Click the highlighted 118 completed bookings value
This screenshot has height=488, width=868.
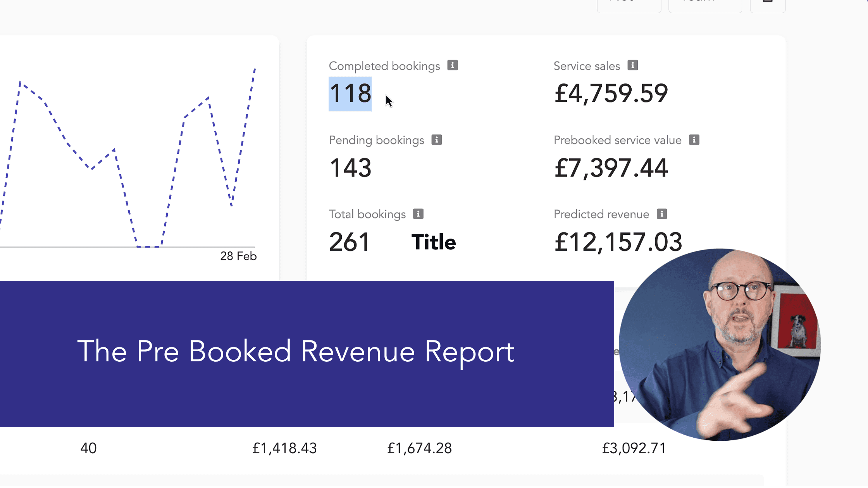[350, 94]
